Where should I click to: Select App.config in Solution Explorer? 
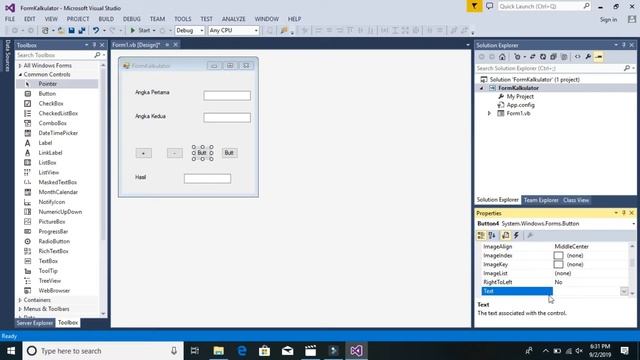520,105
